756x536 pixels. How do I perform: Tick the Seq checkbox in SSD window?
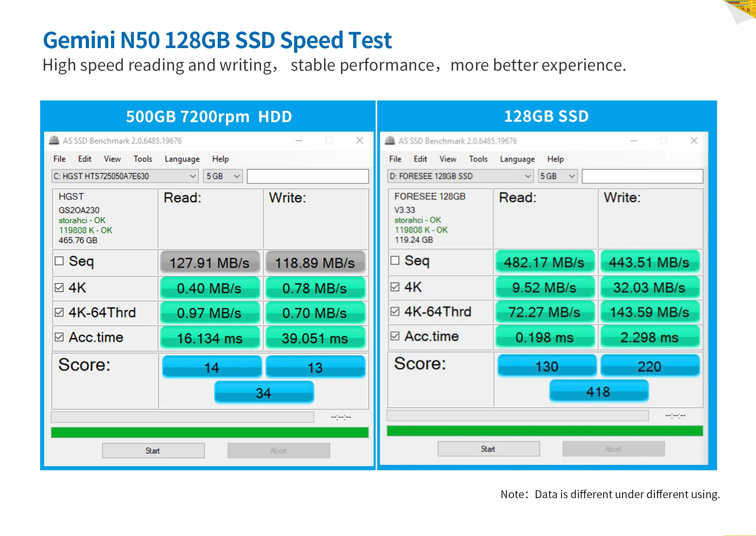[x=395, y=260]
